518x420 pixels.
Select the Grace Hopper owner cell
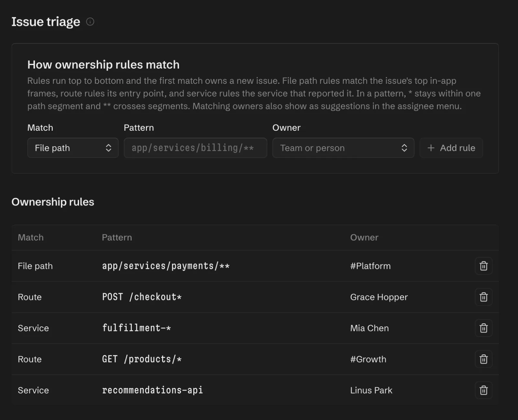379,297
